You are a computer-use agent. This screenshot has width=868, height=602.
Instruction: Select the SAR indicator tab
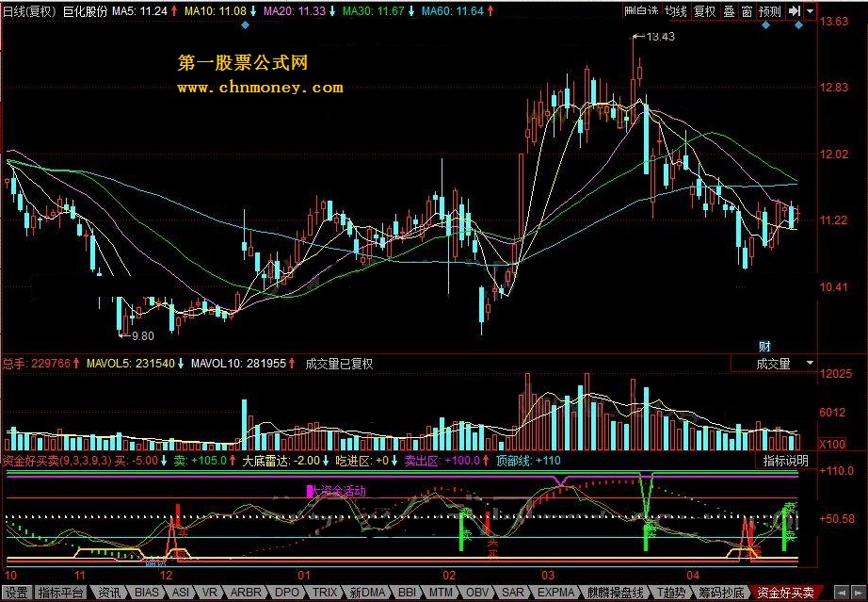512,593
